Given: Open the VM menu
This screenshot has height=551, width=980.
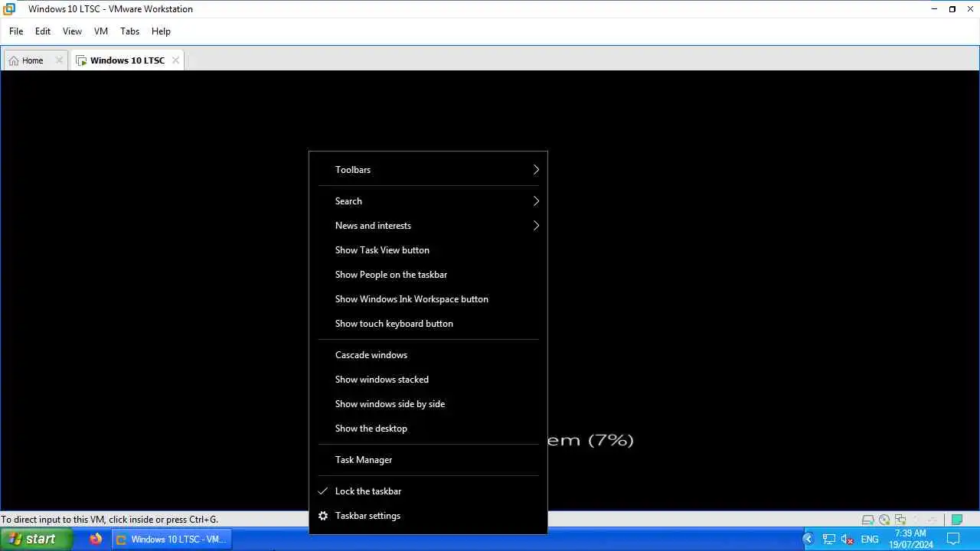Looking at the screenshot, I should point(101,31).
